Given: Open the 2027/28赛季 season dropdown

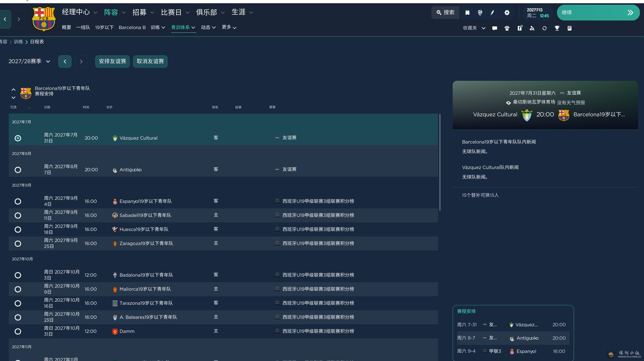Looking at the screenshot, I should [x=29, y=61].
